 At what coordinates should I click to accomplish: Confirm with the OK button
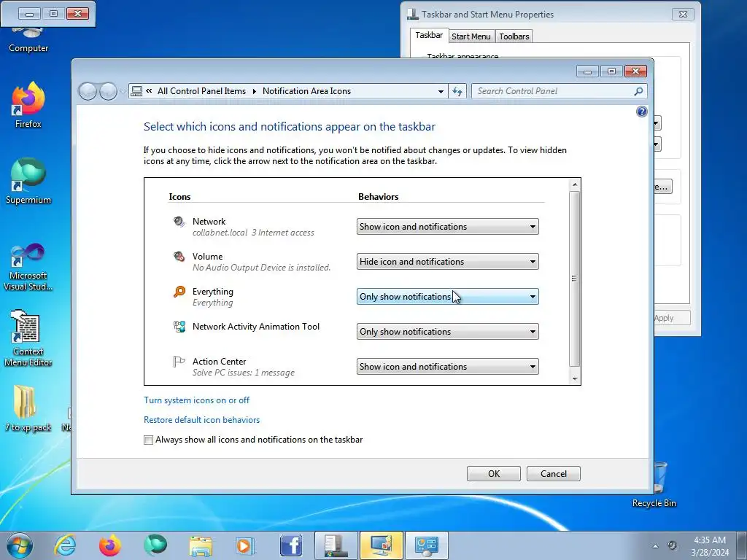tap(494, 474)
